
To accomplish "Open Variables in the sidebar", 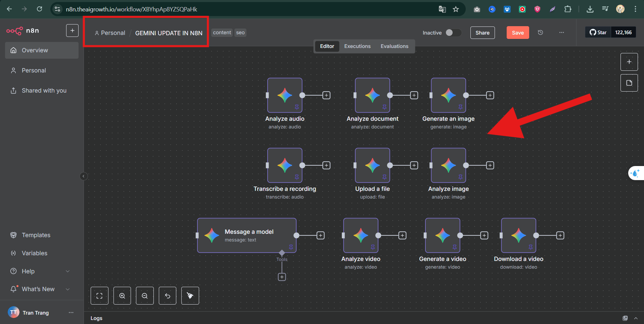I will 42,253.
